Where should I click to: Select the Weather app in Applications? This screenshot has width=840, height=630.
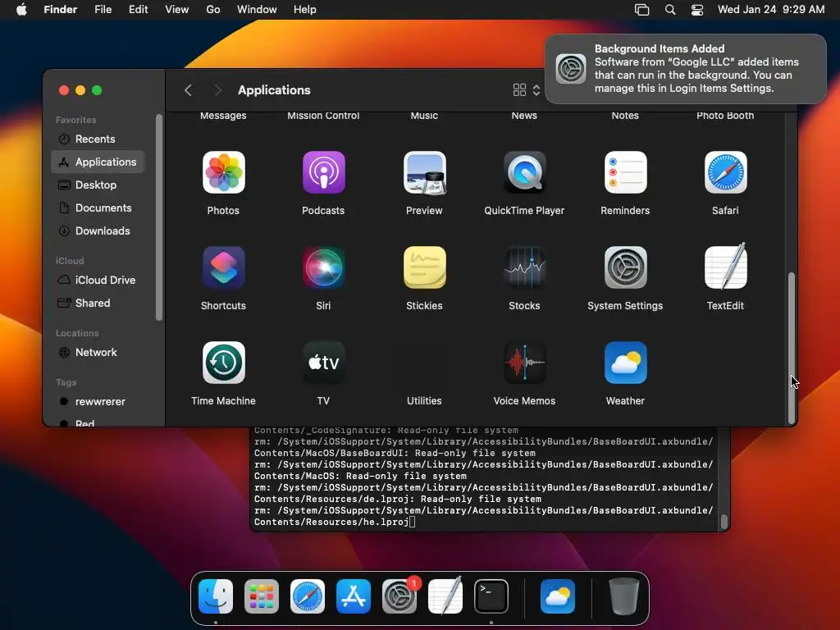click(x=625, y=363)
